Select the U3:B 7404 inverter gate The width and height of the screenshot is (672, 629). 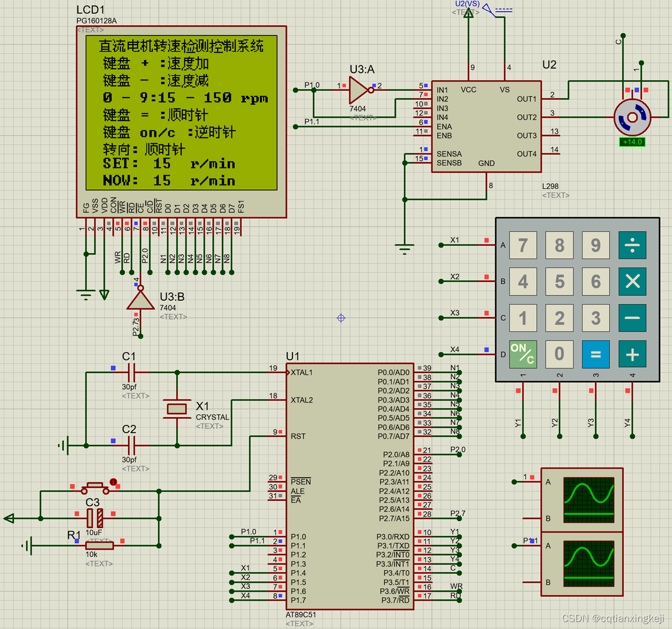click(x=140, y=299)
